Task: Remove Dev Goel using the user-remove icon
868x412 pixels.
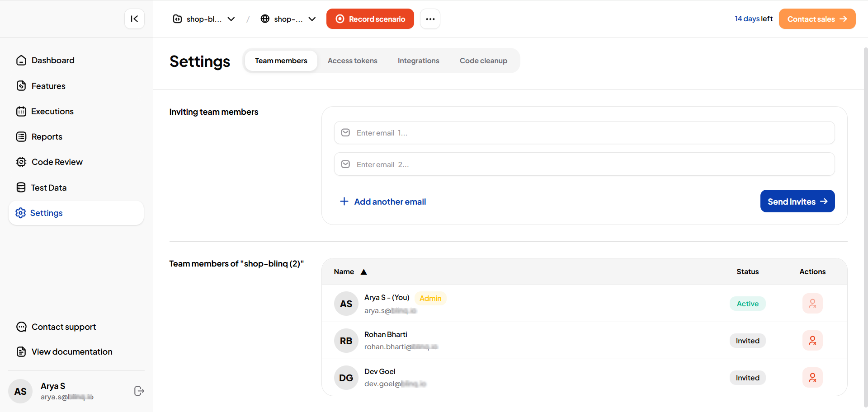Action: (812, 378)
